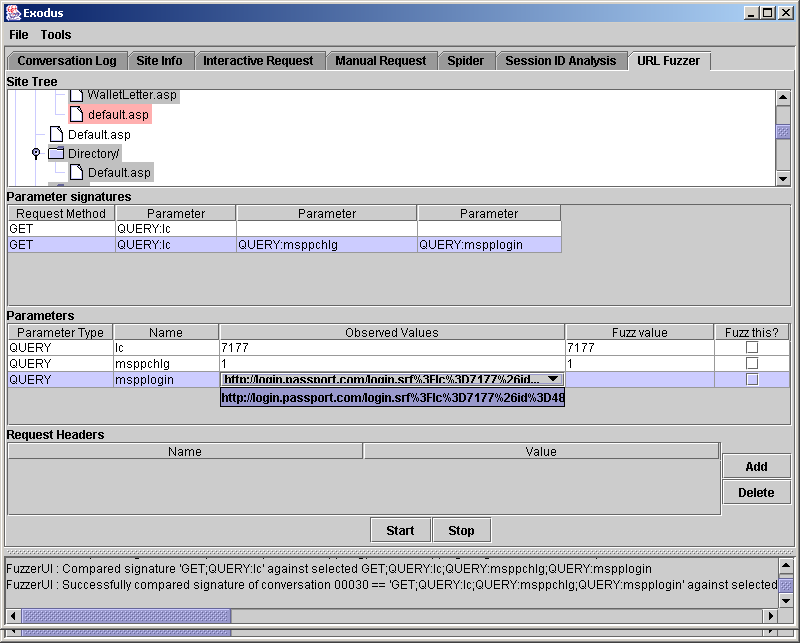The height and width of the screenshot is (643, 800).
Task: Enable 'Fuzz this?' checkbox for lc parameter
Action: [752, 347]
